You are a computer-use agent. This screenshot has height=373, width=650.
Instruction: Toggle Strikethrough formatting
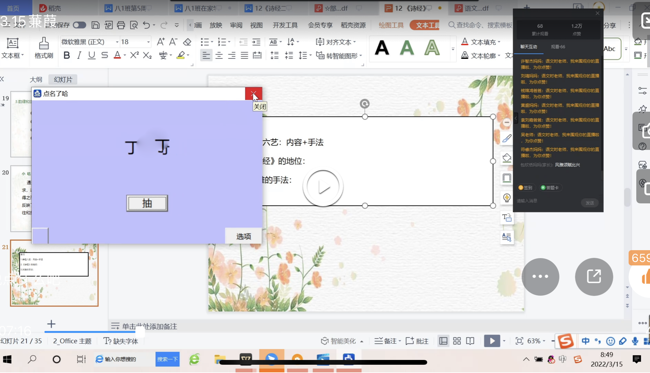(104, 55)
